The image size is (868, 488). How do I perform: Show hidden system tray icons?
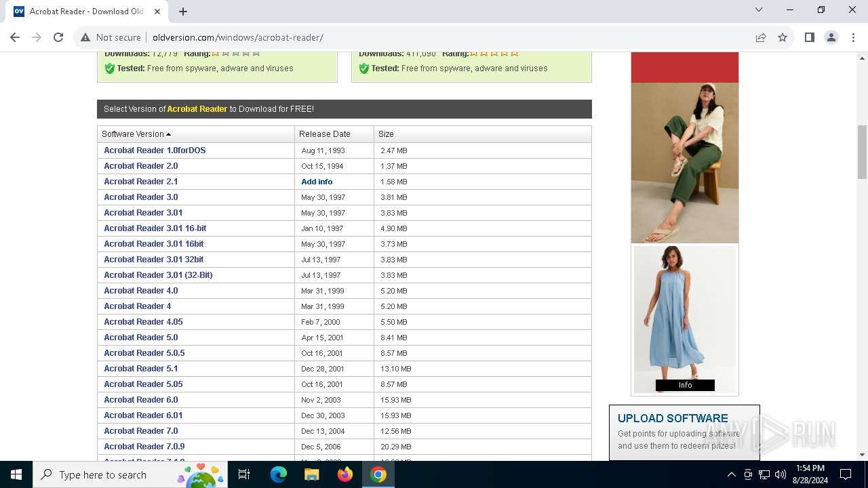point(731,474)
